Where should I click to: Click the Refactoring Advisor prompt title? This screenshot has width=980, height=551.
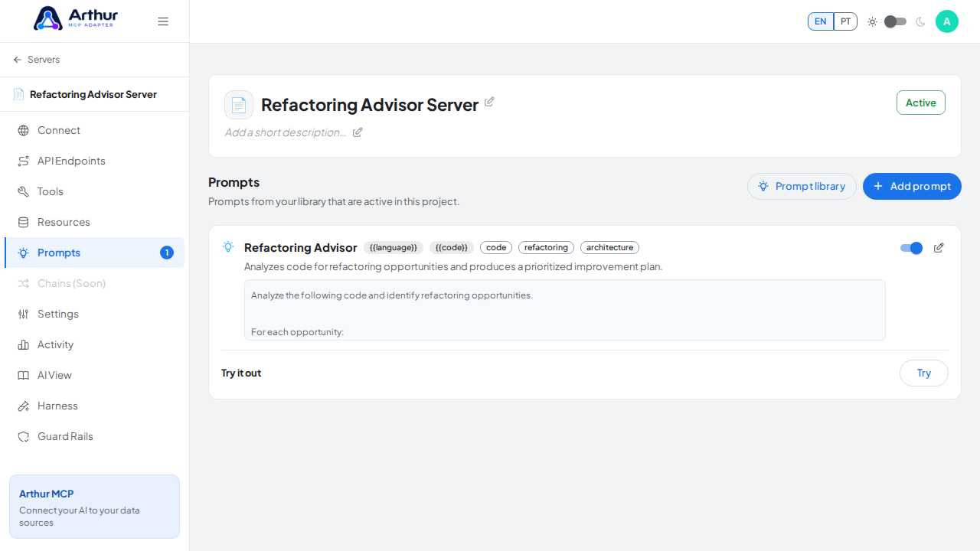click(301, 248)
